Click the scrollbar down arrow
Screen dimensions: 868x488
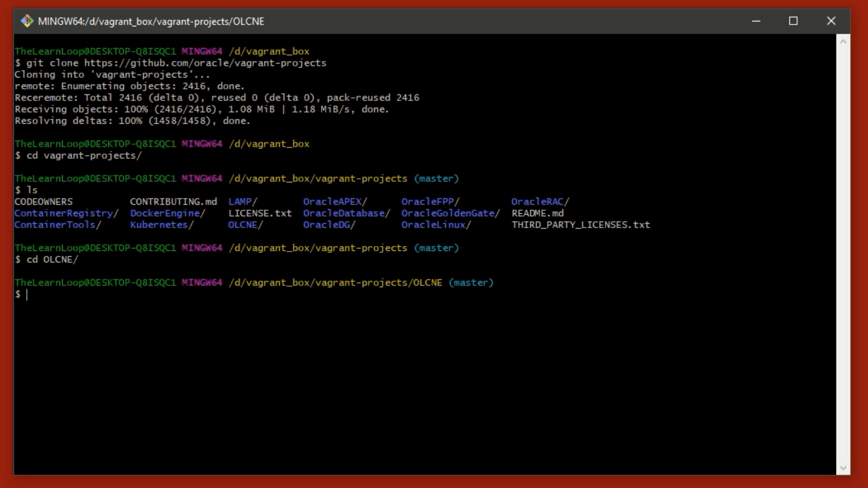pyautogui.click(x=843, y=468)
